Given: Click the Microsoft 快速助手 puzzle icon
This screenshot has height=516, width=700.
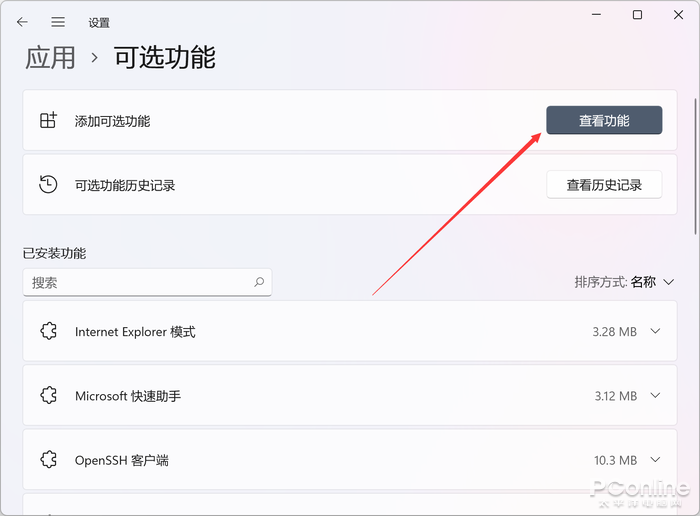Looking at the screenshot, I should click(x=48, y=396).
